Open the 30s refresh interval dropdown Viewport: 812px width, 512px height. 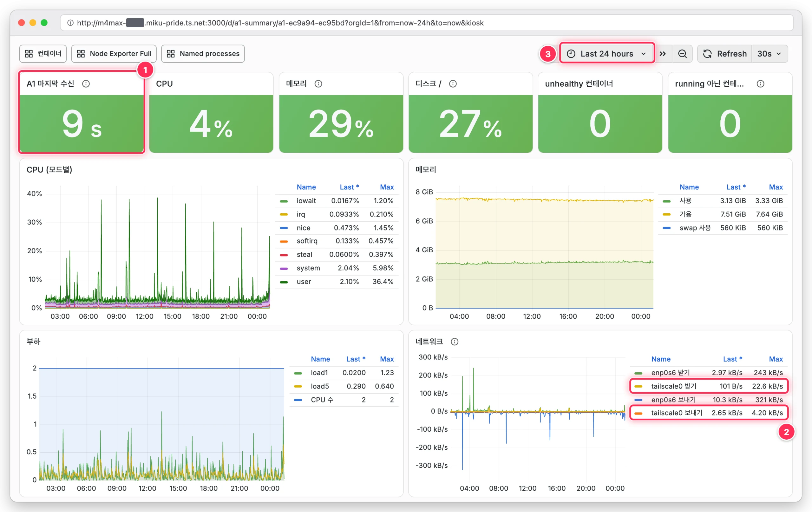pos(769,54)
